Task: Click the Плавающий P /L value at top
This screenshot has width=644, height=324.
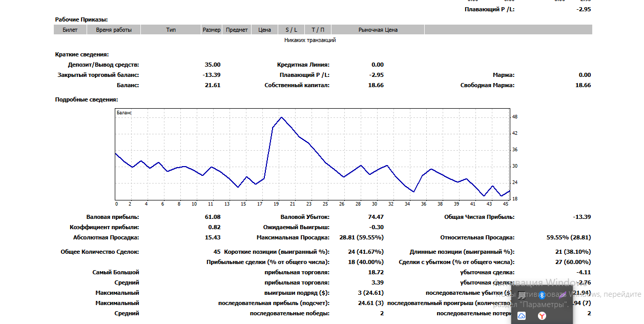Action: 584,9
